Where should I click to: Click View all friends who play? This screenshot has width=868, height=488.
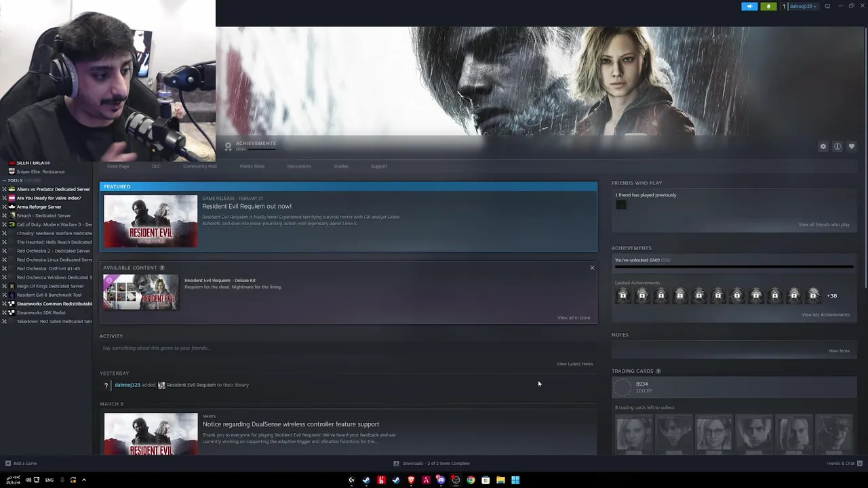click(824, 224)
